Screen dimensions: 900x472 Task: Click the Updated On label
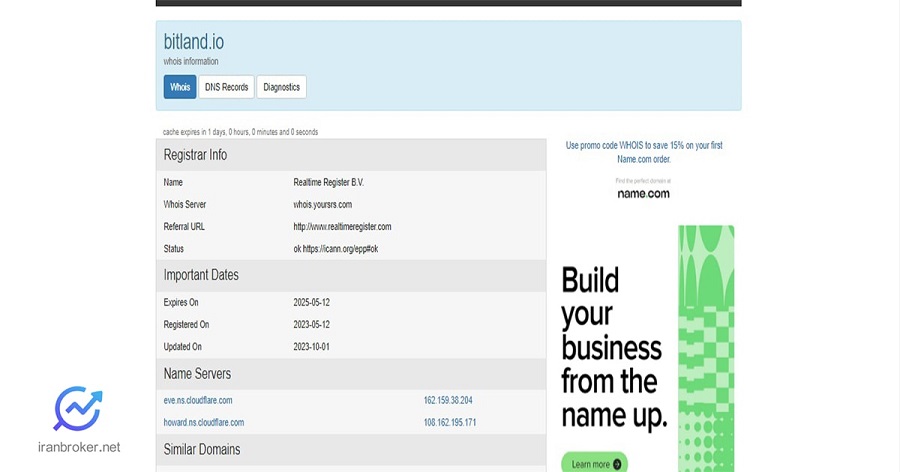(x=183, y=347)
